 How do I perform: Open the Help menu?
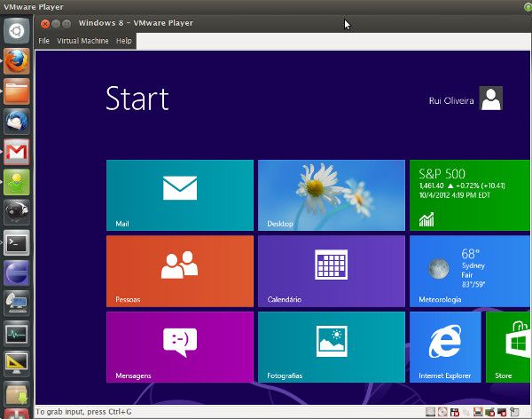pyautogui.click(x=124, y=41)
